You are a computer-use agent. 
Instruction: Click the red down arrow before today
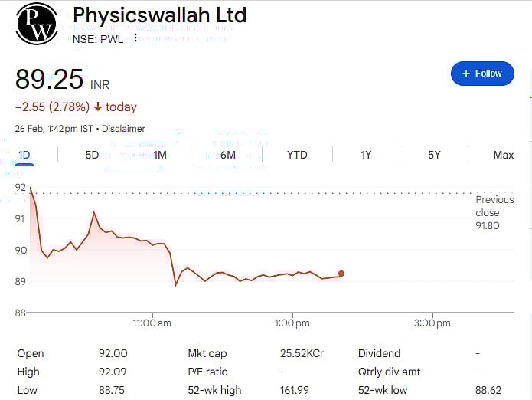[x=98, y=107]
